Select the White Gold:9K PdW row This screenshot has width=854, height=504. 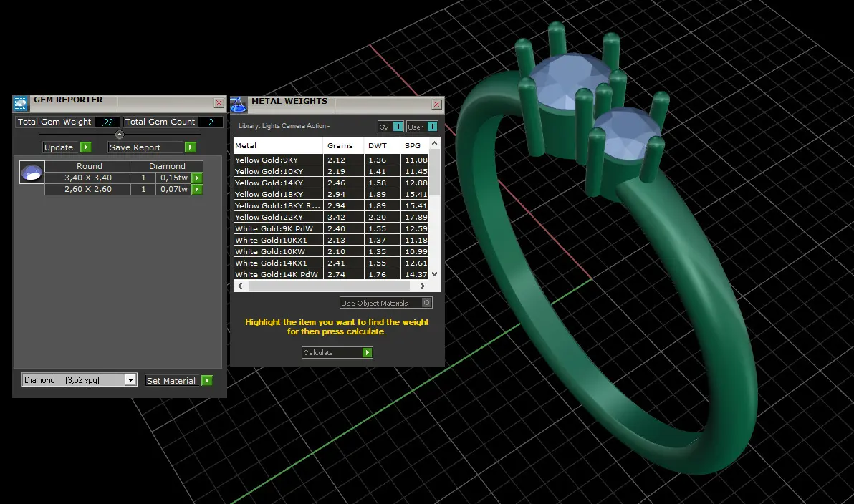point(331,228)
